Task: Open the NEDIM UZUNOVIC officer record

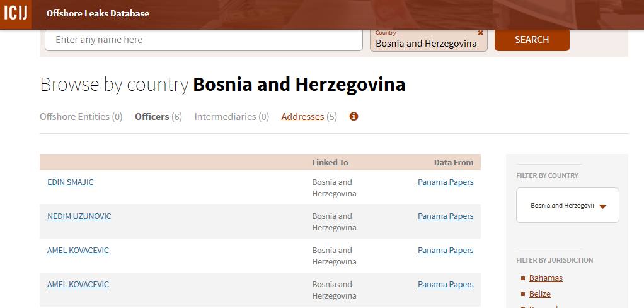Action: [x=79, y=216]
